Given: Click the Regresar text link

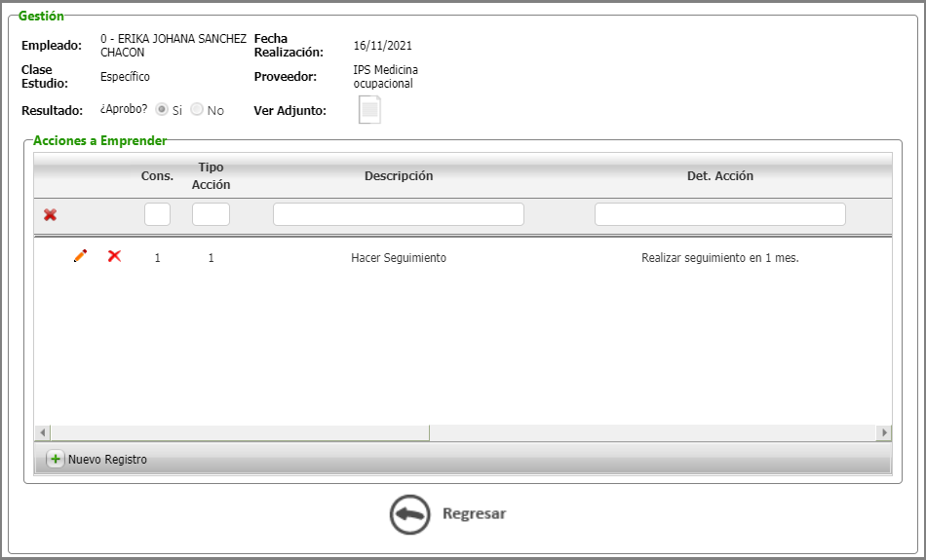Looking at the screenshot, I should (x=475, y=514).
